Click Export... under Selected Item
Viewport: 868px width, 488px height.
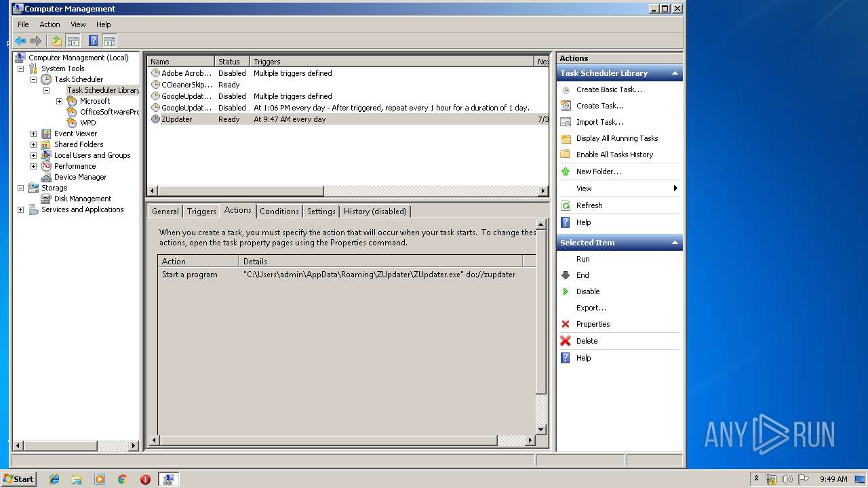tap(591, 308)
